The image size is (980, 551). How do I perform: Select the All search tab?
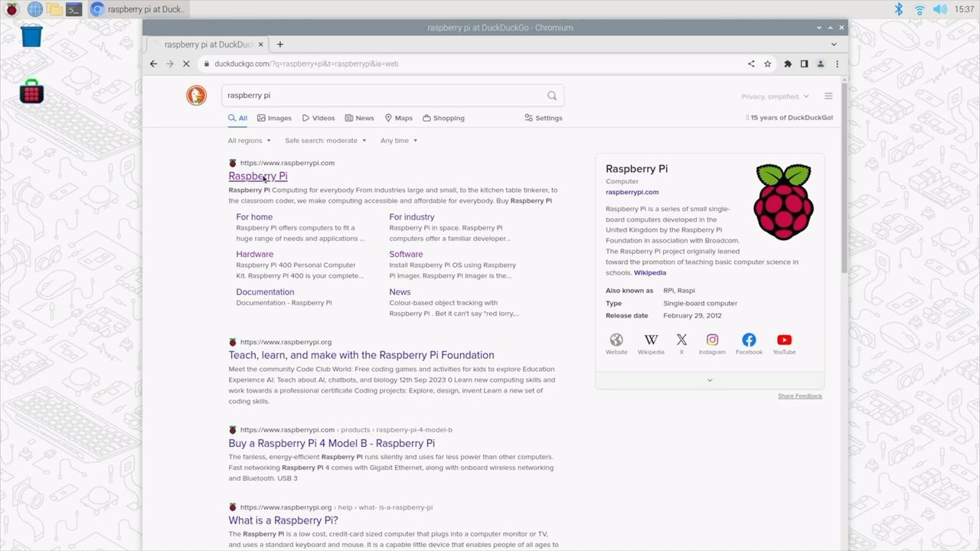[x=237, y=118]
